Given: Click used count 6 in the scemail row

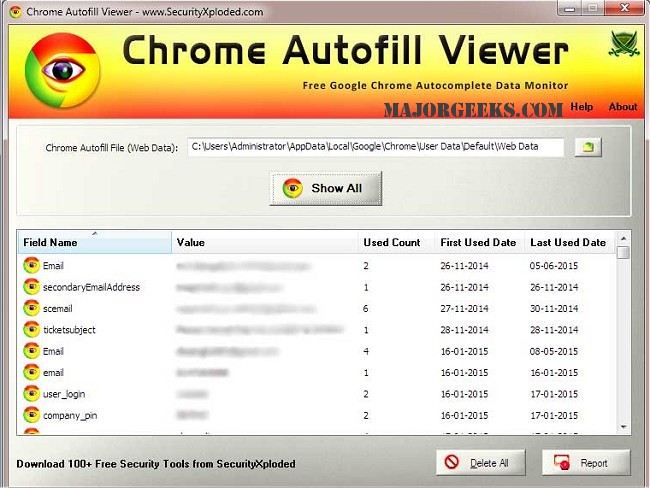Looking at the screenshot, I should tap(366, 308).
